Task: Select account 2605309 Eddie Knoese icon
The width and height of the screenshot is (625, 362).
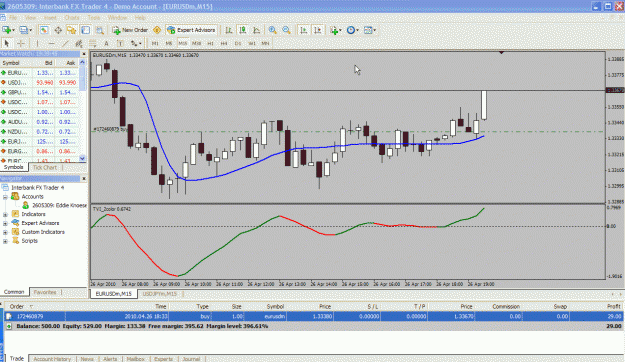Action: 26,205
